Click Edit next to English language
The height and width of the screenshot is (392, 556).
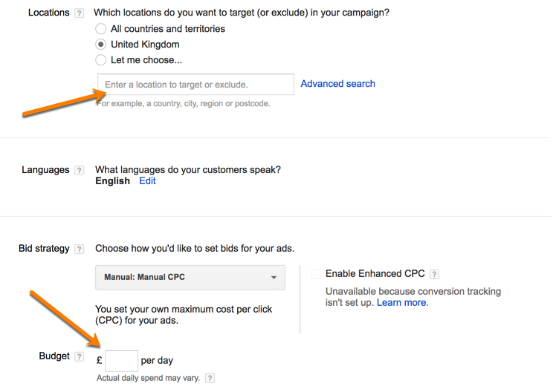coord(147,181)
